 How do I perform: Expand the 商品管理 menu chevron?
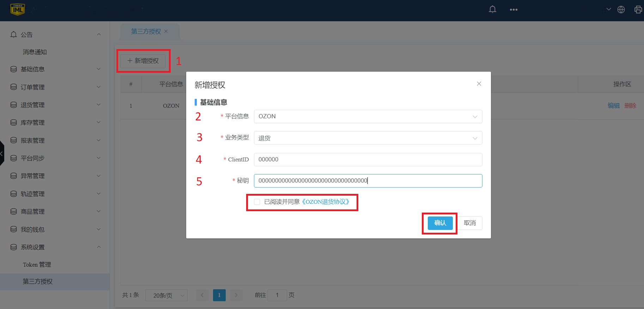pyautogui.click(x=99, y=211)
